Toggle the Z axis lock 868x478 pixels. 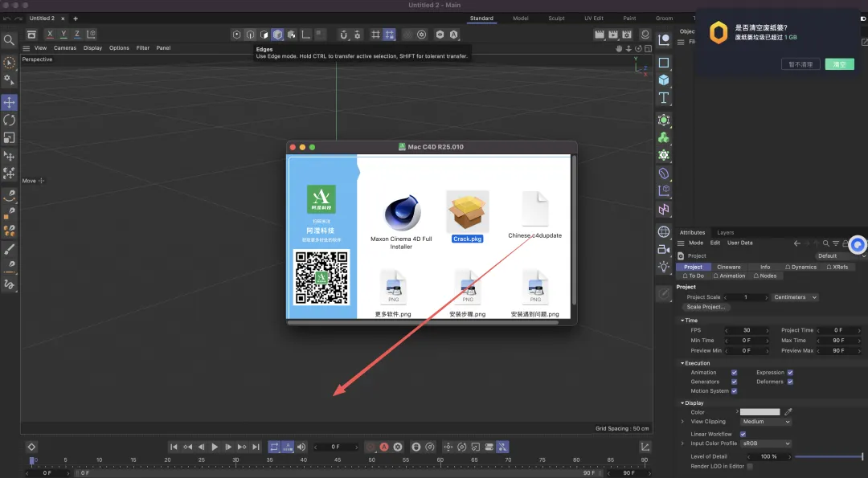tap(77, 35)
